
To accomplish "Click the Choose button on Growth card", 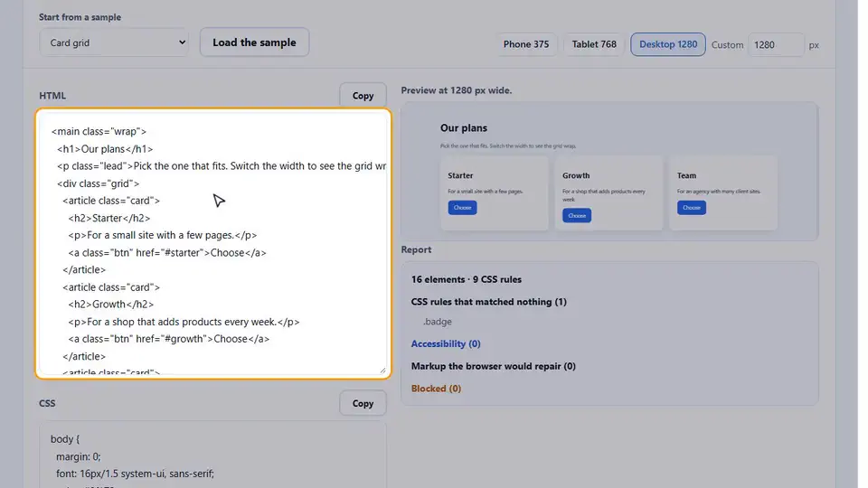I will coord(577,215).
